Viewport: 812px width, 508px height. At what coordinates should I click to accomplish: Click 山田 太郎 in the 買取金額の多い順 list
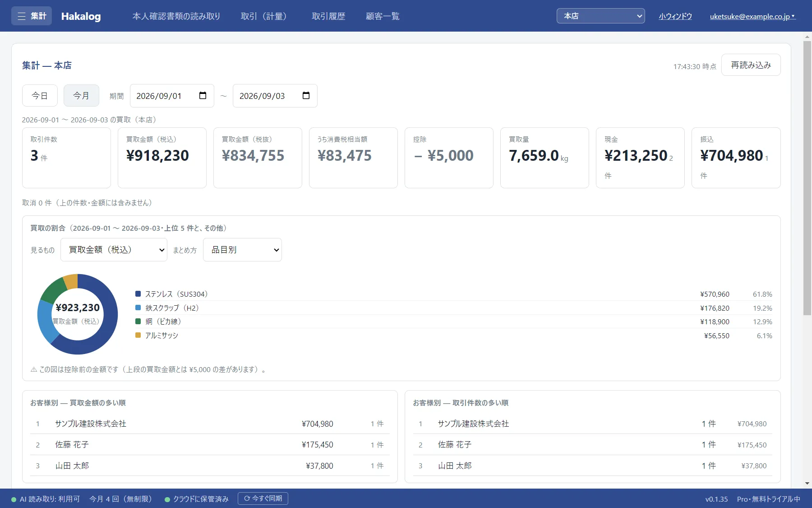(x=72, y=466)
